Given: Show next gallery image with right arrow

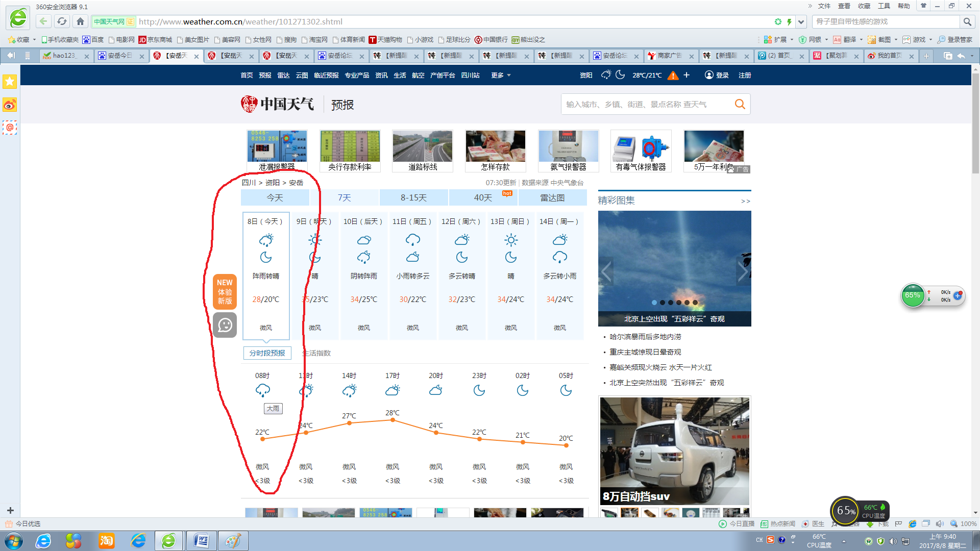Looking at the screenshot, I should [x=742, y=271].
